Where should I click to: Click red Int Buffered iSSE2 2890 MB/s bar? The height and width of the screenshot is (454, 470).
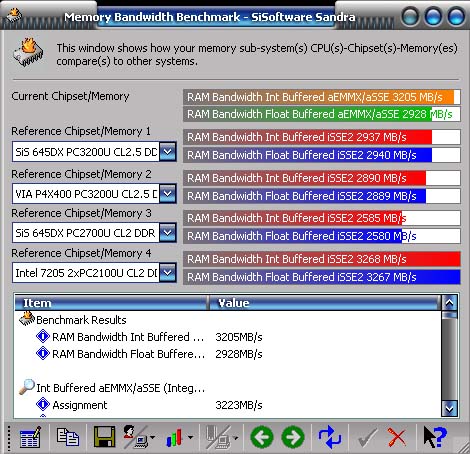point(322,178)
